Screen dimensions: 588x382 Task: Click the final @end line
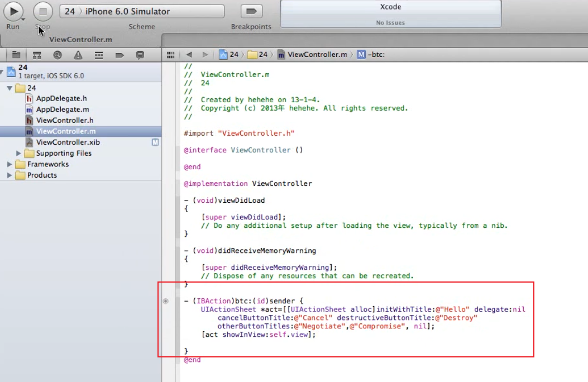click(192, 360)
